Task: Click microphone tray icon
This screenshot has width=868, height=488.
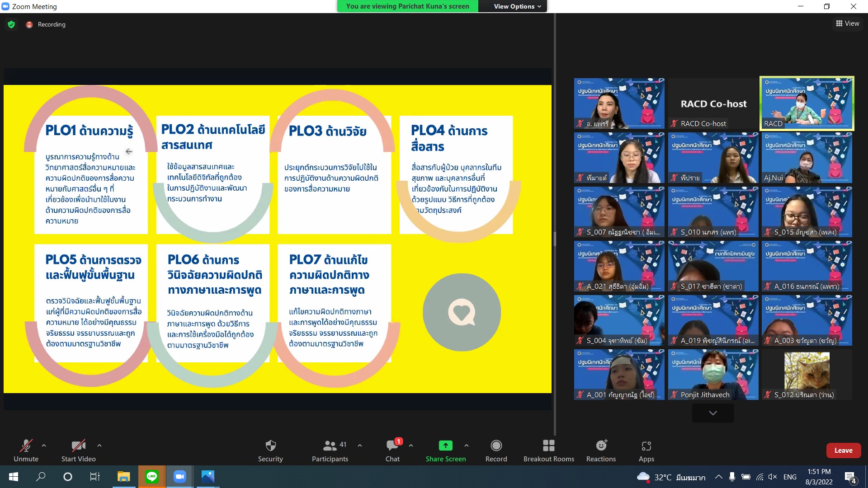Action: (x=732, y=477)
